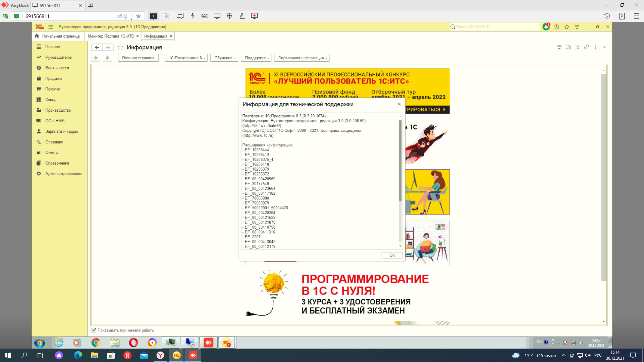Click browser-style grey back arrow button

coord(96,58)
